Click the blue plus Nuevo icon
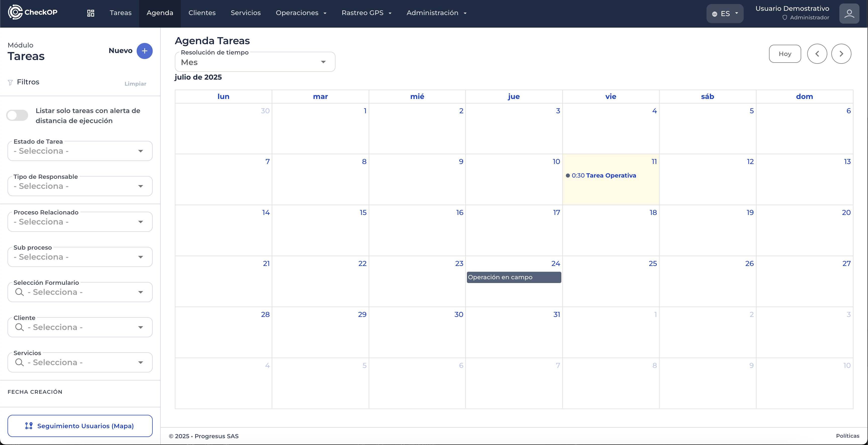Viewport: 868px width, 445px height. click(145, 51)
